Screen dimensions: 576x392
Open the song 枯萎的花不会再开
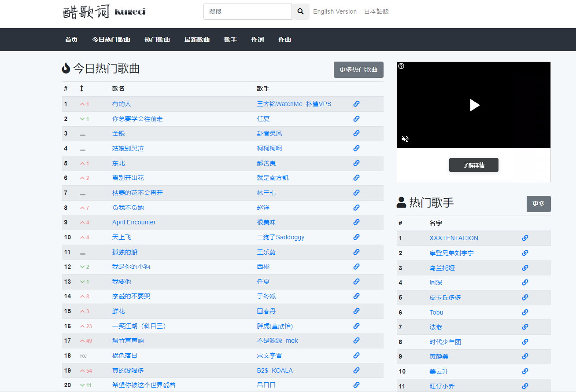[x=137, y=193]
